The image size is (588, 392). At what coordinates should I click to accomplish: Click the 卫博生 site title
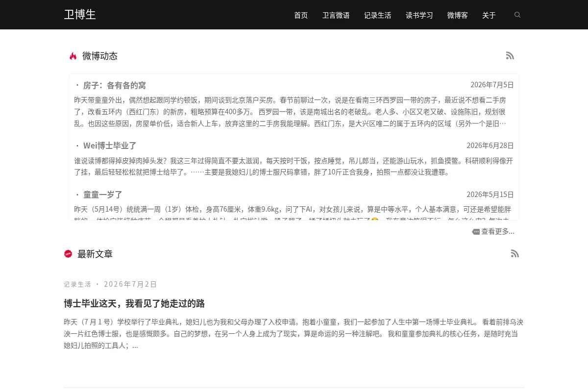coord(80,15)
